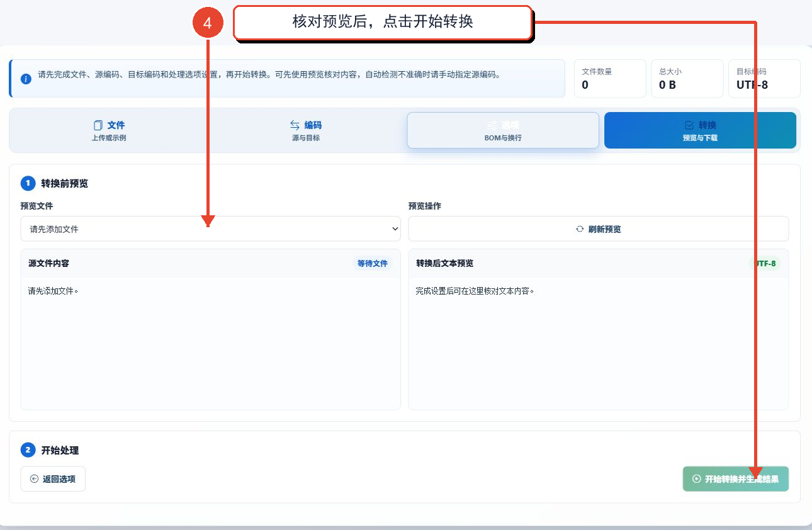The height and width of the screenshot is (530, 812).
Task: Click the refresh icon in 刷新预览
Action: point(580,229)
